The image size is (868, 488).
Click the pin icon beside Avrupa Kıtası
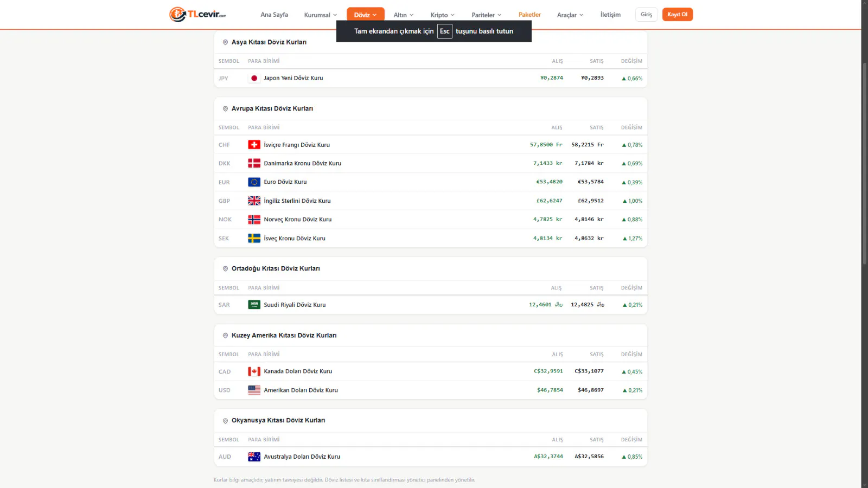click(x=225, y=108)
